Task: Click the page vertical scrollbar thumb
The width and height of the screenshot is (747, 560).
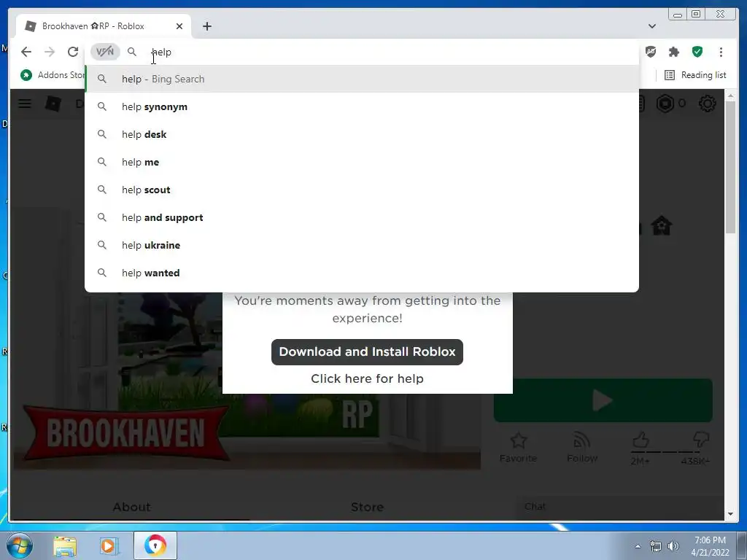Action: (731, 167)
